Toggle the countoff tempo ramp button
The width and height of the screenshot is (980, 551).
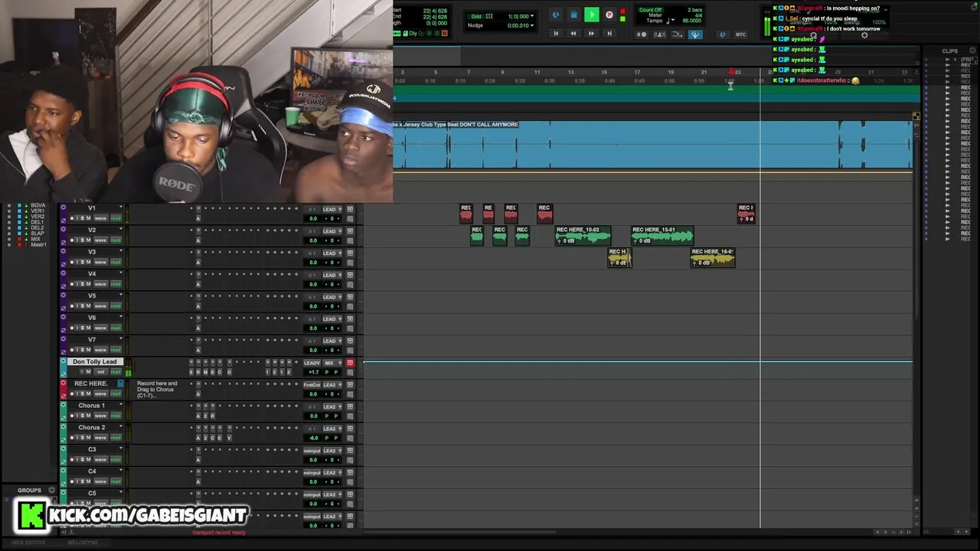(x=678, y=34)
